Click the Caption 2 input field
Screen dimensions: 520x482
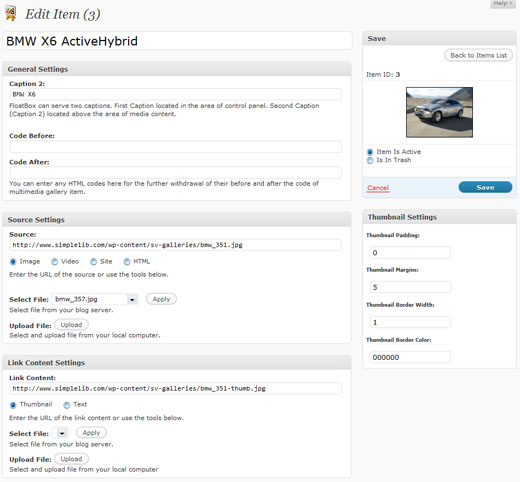[176, 94]
